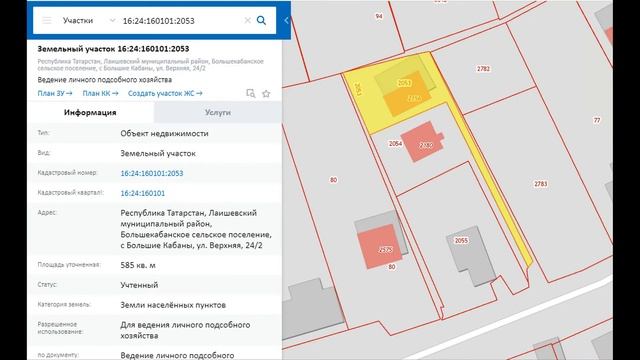Click parcel 80 label on map
Viewport: 640px width, 360px height.
click(333, 180)
